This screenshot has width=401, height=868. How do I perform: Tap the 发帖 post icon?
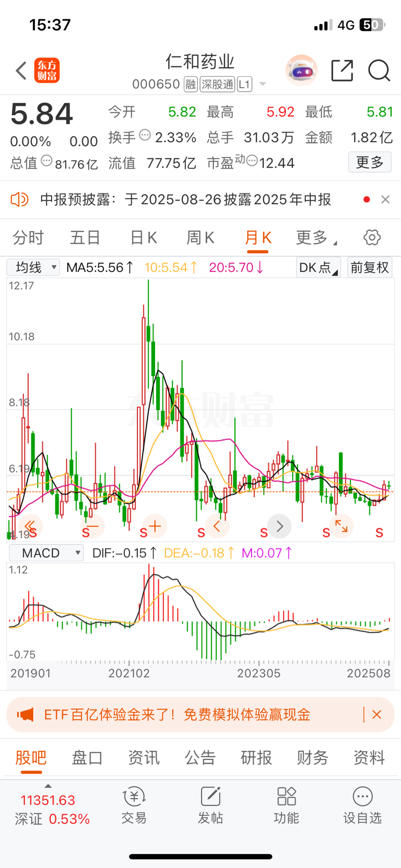(x=210, y=806)
